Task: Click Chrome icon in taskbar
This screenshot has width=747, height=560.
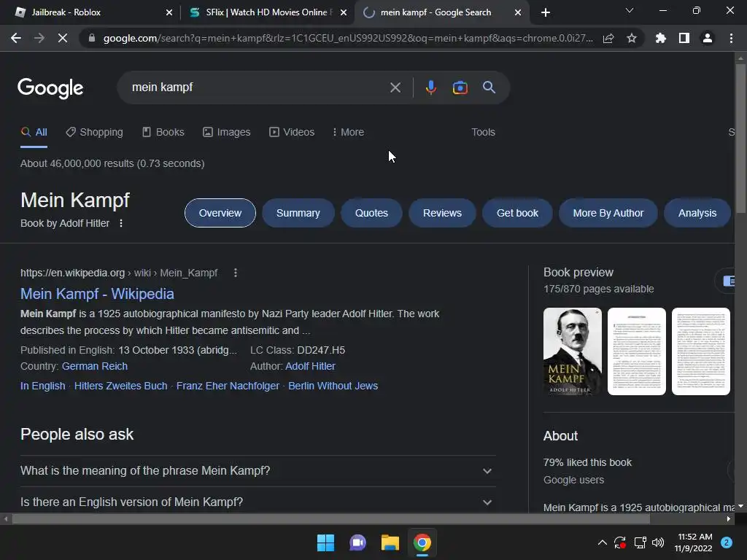Action: (x=422, y=542)
